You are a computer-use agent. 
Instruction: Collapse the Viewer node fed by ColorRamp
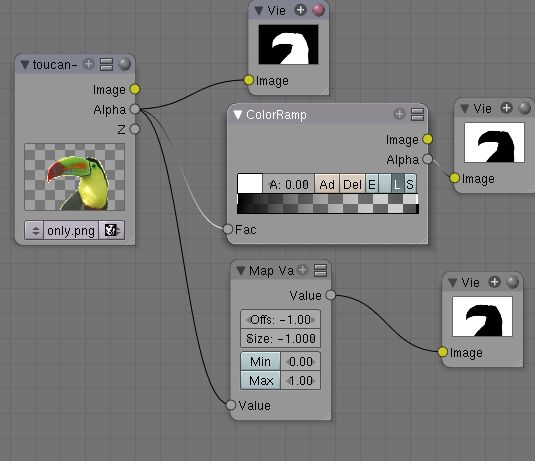[x=464, y=109]
